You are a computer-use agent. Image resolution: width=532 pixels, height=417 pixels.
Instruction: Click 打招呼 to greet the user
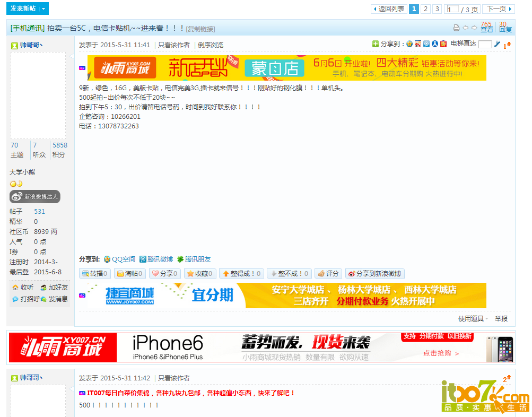click(x=26, y=299)
